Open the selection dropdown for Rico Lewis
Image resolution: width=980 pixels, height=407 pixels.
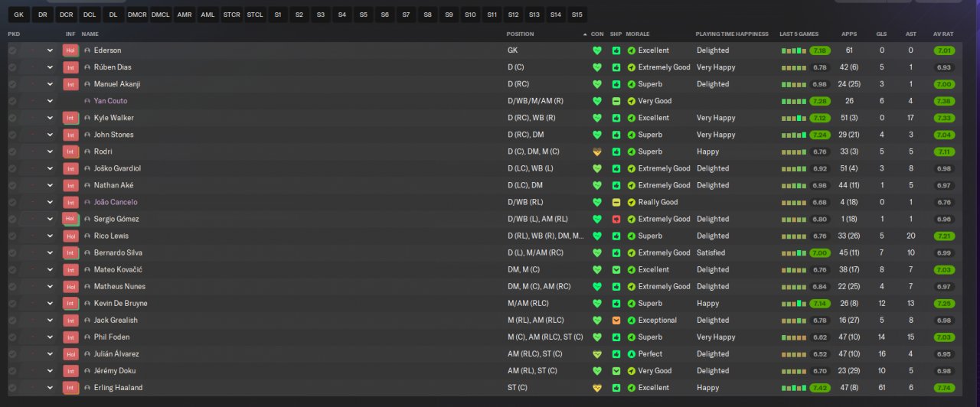50,236
